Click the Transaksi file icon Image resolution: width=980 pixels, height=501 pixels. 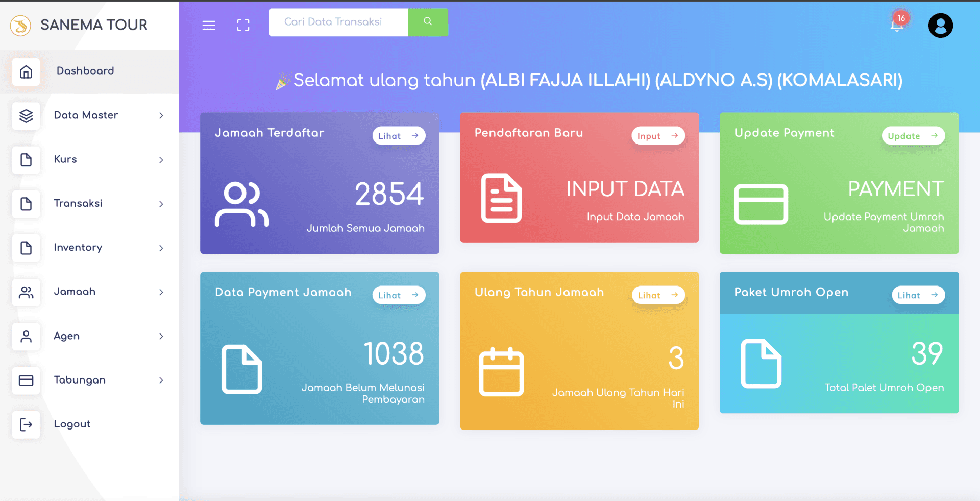[x=26, y=204]
